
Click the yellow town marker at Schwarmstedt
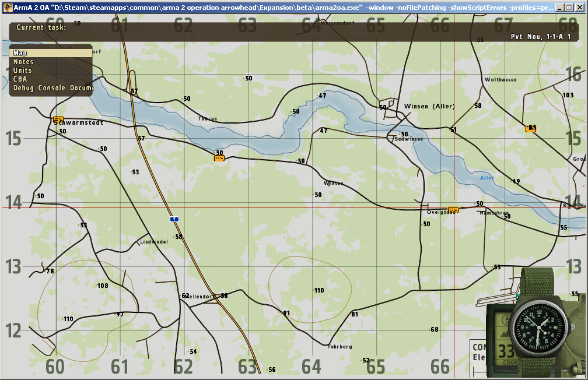pos(58,119)
